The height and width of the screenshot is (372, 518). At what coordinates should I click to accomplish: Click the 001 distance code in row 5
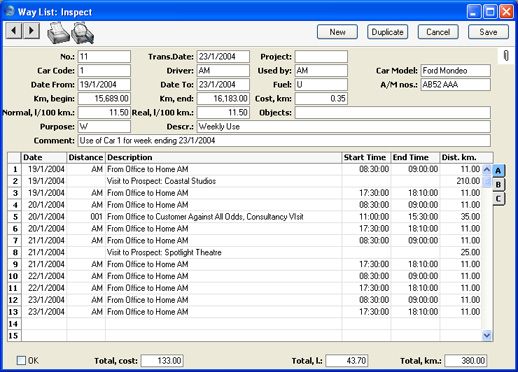96,217
